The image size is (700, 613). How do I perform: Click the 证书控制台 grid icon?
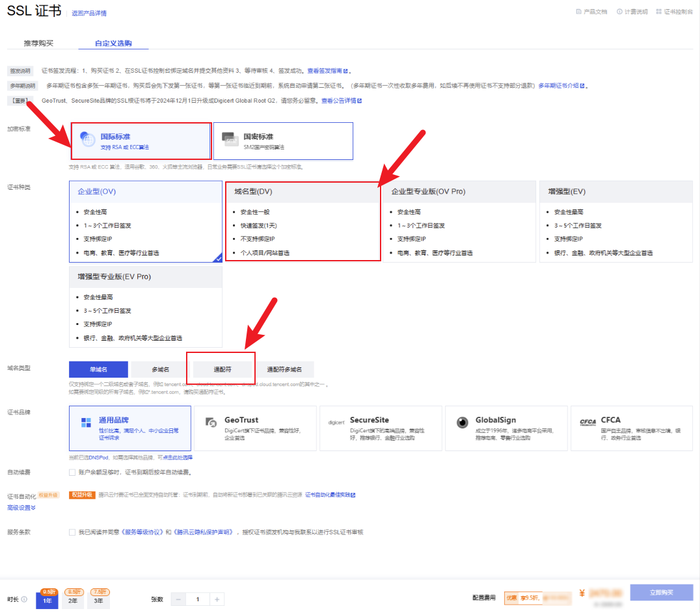659,12
